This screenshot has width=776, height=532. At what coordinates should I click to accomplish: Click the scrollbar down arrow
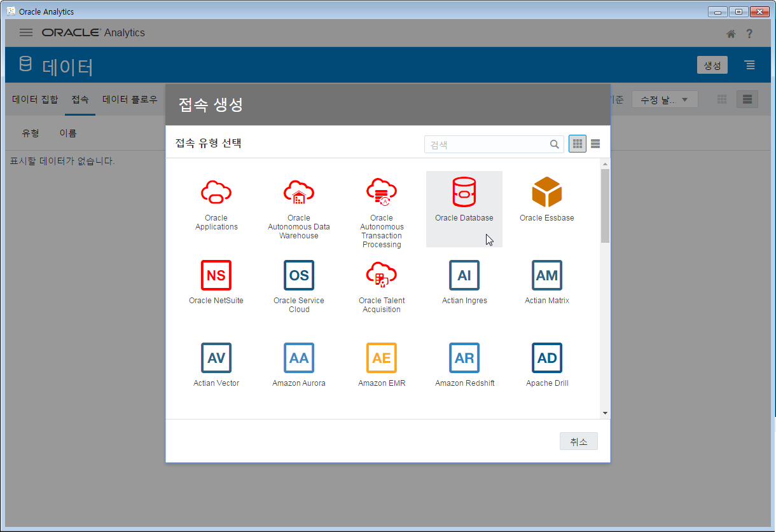605,413
